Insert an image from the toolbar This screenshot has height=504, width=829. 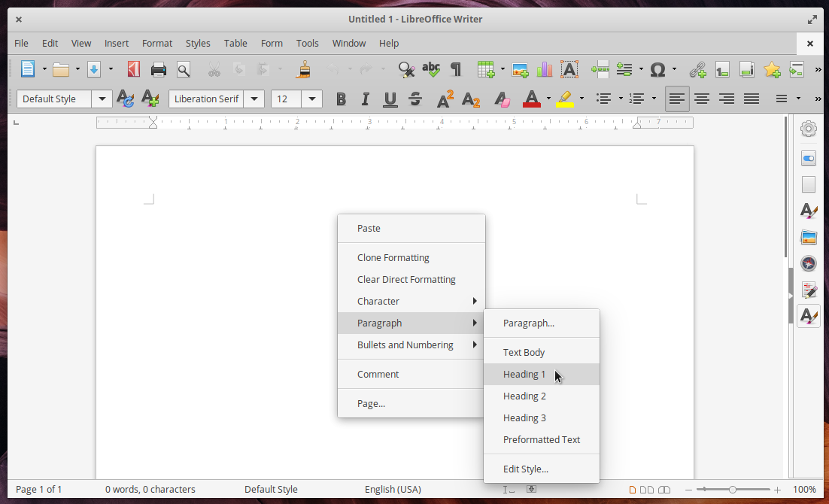pyautogui.click(x=520, y=68)
